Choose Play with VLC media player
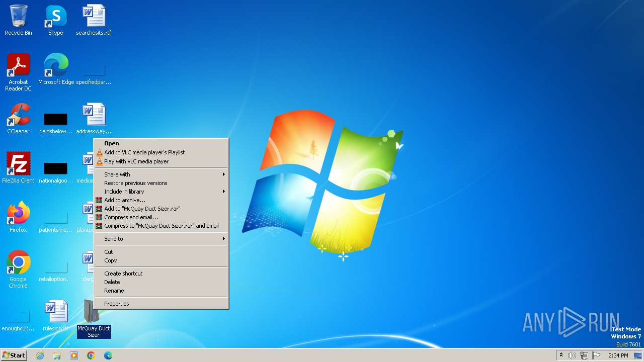644x362 pixels. [x=162, y=161]
